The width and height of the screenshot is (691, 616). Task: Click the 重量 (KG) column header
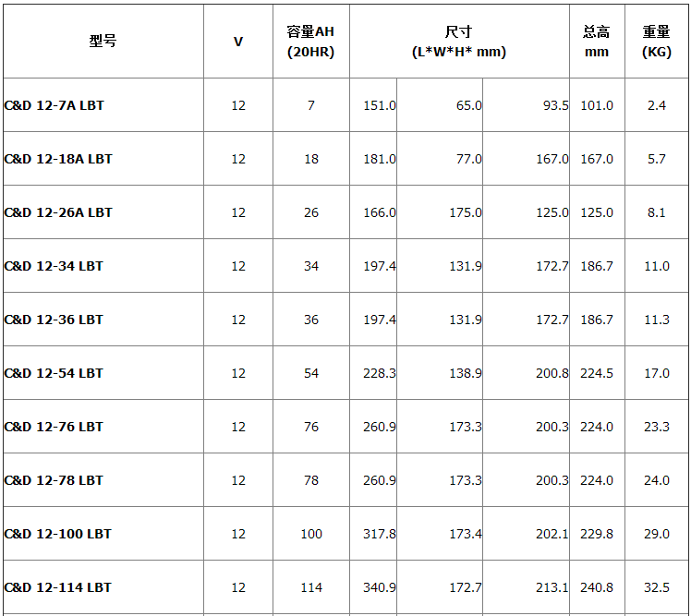[x=657, y=42]
